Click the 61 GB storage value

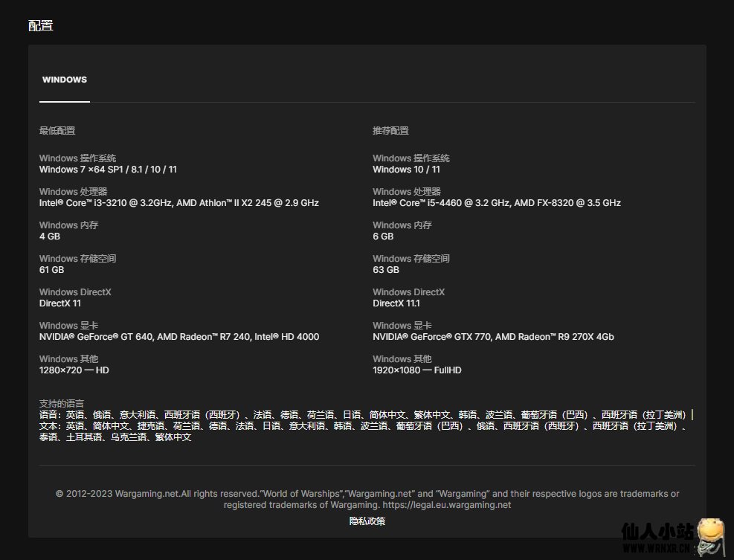52,270
